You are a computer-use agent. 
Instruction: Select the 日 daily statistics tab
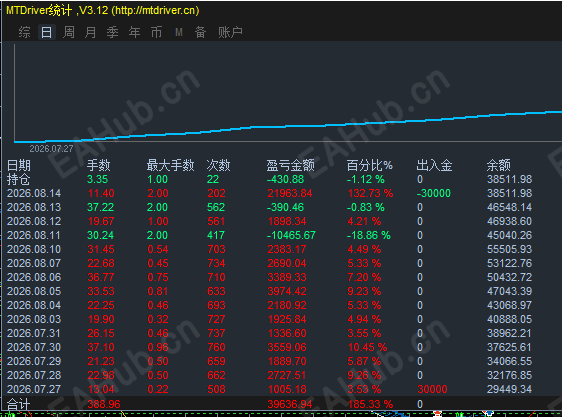[47, 32]
